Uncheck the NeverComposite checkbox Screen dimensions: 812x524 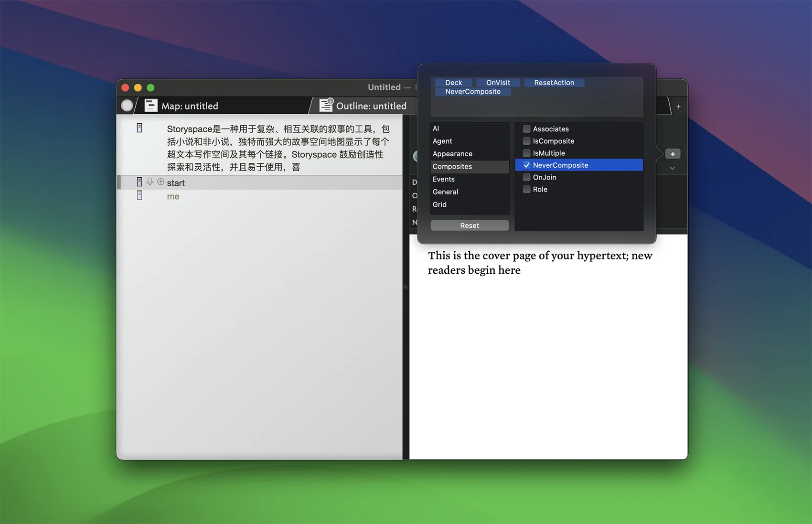(527, 165)
